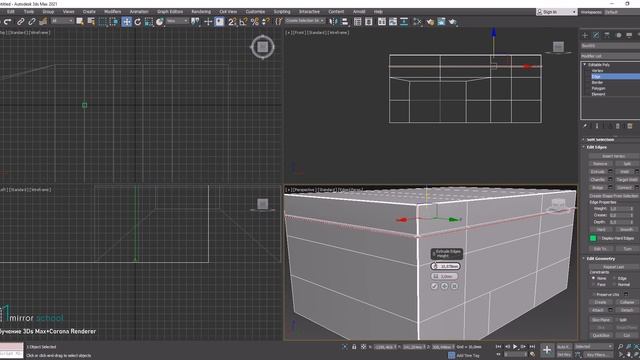
Task: Open the Sign In dropdown
Action: click(556, 12)
